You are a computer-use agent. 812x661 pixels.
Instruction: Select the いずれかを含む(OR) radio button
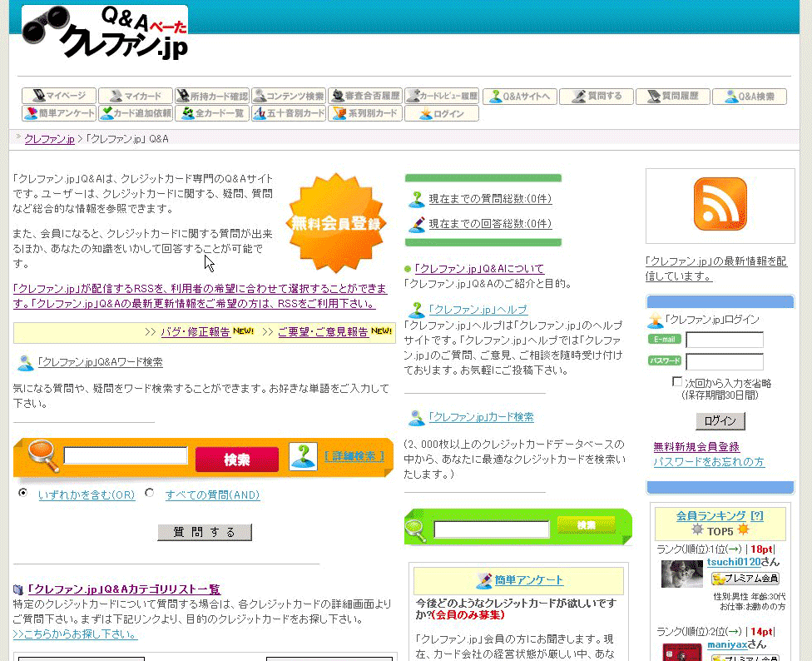[22, 493]
